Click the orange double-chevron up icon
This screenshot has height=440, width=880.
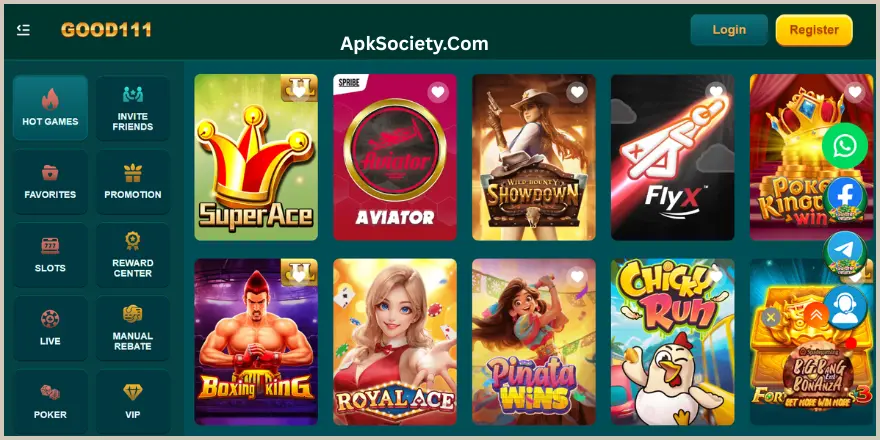tap(816, 315)
